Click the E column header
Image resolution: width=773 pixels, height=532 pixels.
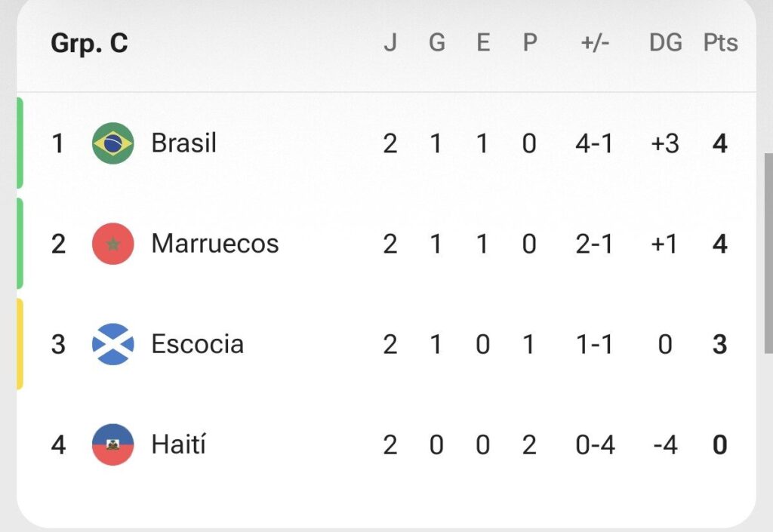(x=483, y=43)
